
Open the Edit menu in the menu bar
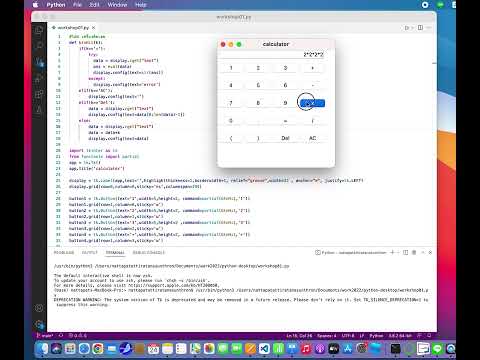pyautogui.click(x=94, y=5)
